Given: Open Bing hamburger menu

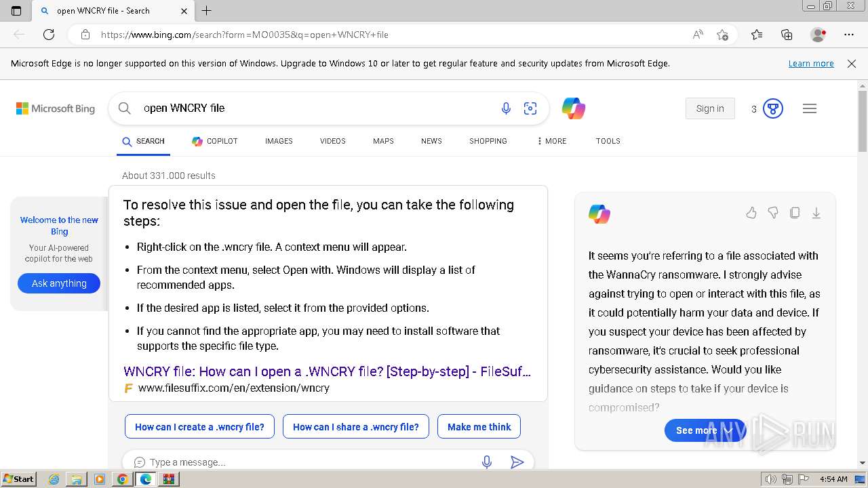Looking at the screenshot, I should coord(810,108).
